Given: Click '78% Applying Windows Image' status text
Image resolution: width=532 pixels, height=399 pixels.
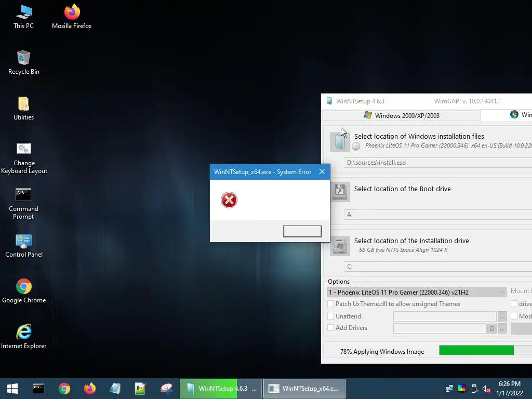Looking at the screenshot, I should click(x=382, y=352).
